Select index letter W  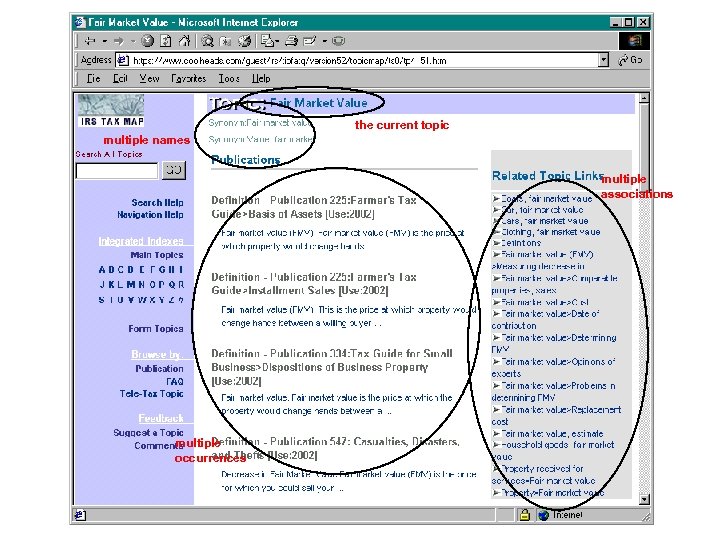coord(141,300)
